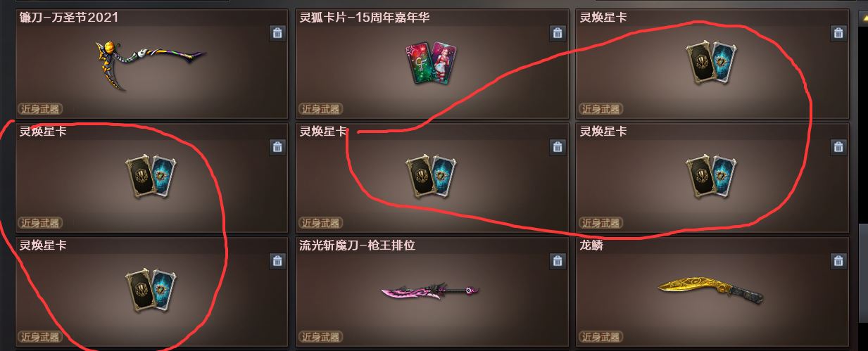Click trash icon on 灵狐卡片-15周年嘉年华 card

[558, 33]
